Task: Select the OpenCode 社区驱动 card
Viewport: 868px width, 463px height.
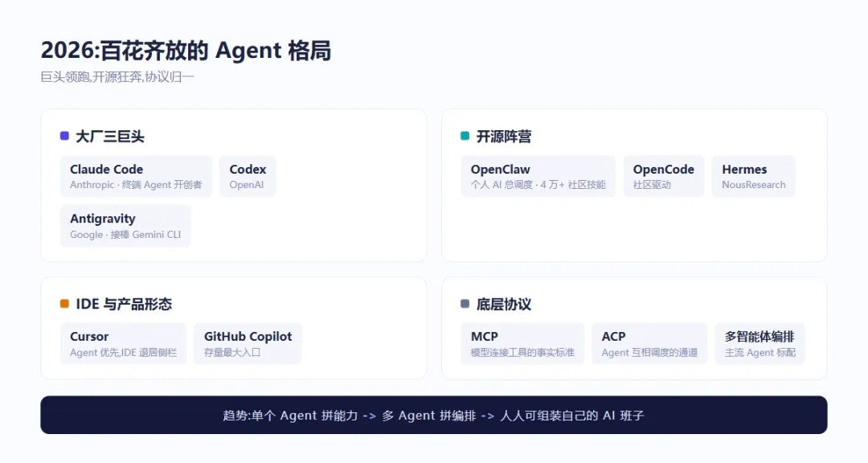Action: coord(664,176)
